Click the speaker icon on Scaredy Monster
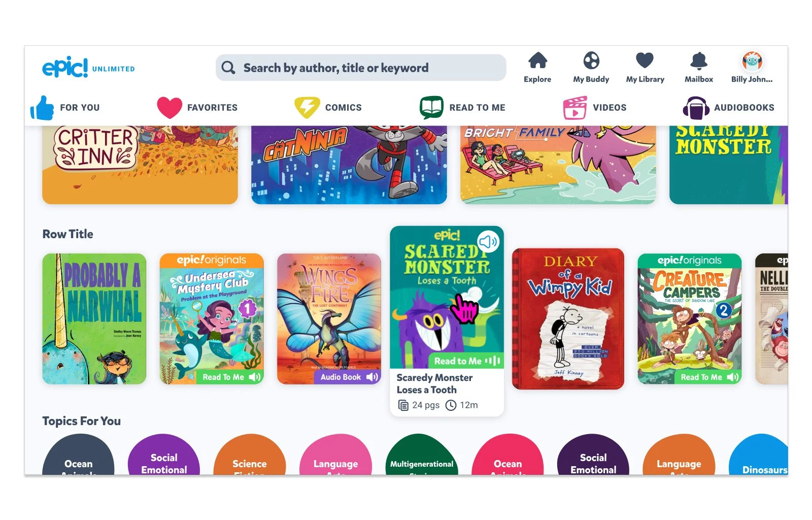 pyautogui.click(x=488, y=242)
